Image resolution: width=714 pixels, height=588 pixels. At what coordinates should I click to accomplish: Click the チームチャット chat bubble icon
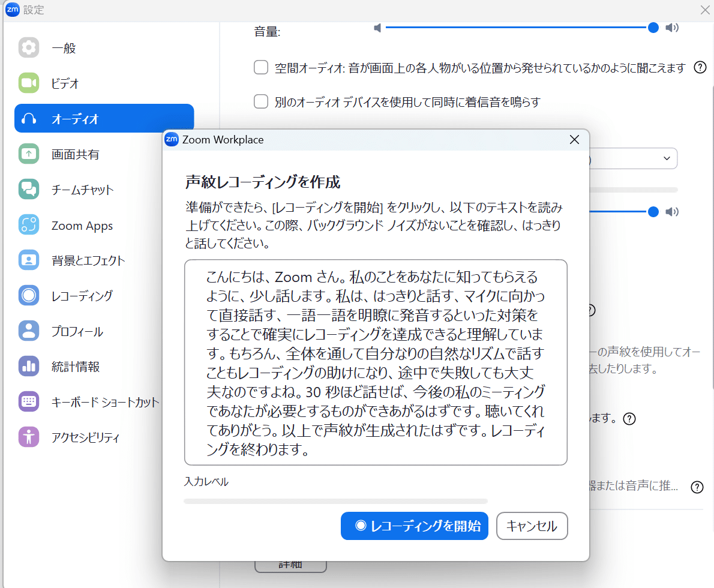click(29, 189)
